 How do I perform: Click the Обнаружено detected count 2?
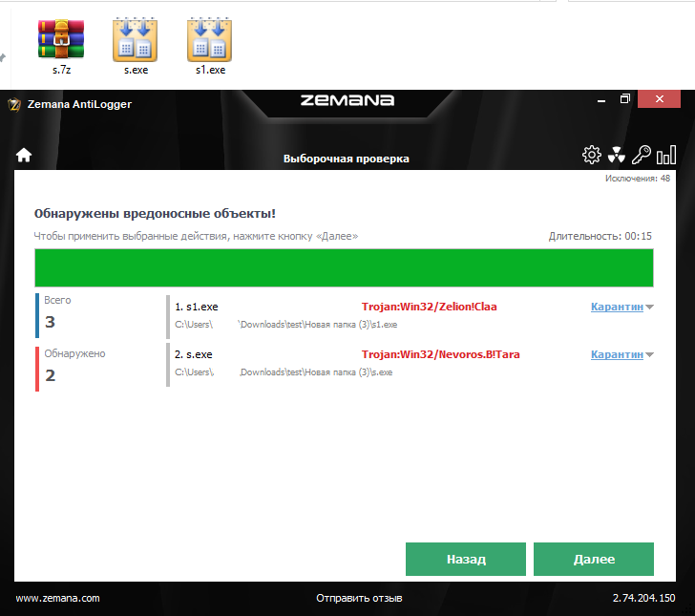click(x=50, y=375)
